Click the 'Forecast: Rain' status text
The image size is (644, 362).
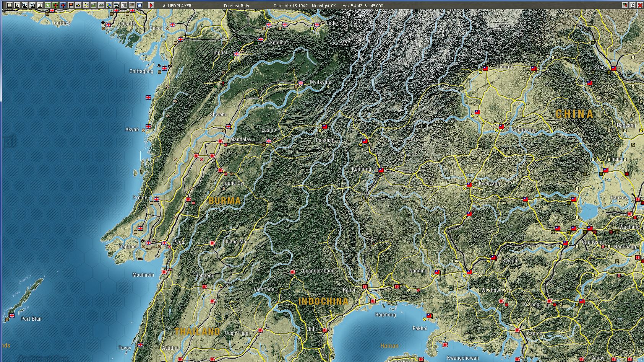tap(236, 6)
